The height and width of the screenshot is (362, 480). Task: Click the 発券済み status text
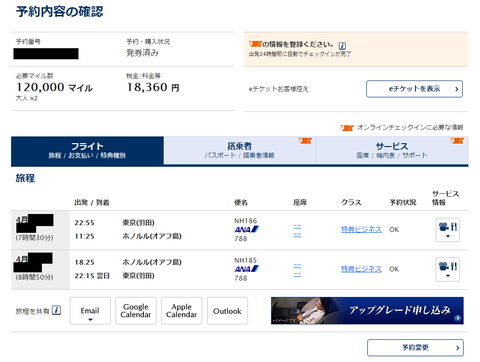(x=142, y=53)
